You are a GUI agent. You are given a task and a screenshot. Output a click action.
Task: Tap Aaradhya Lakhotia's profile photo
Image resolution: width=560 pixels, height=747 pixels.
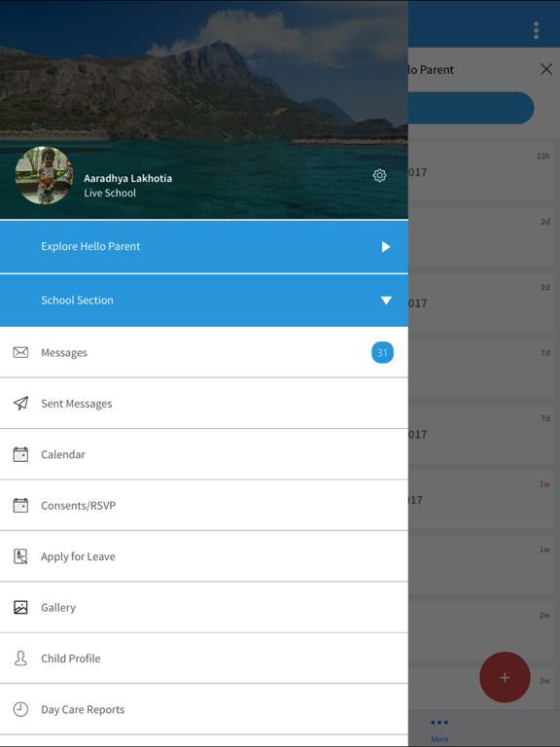click(x=45, y=175)
